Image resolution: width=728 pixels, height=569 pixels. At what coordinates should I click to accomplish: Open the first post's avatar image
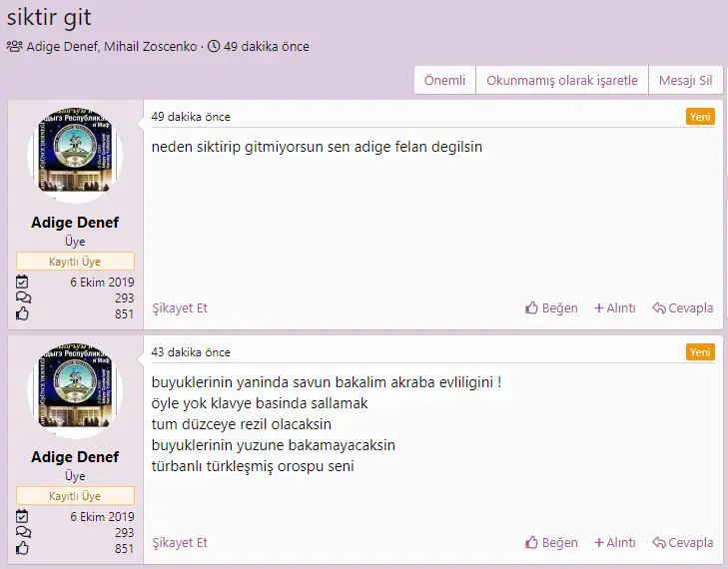[75, 155]
